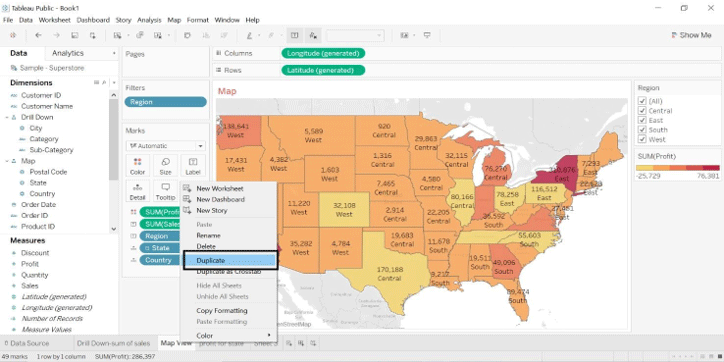The width and height of the screenshot is (724, 362).
Task: Collapse the Drill Down hierarchy
Action: [7, 117]
